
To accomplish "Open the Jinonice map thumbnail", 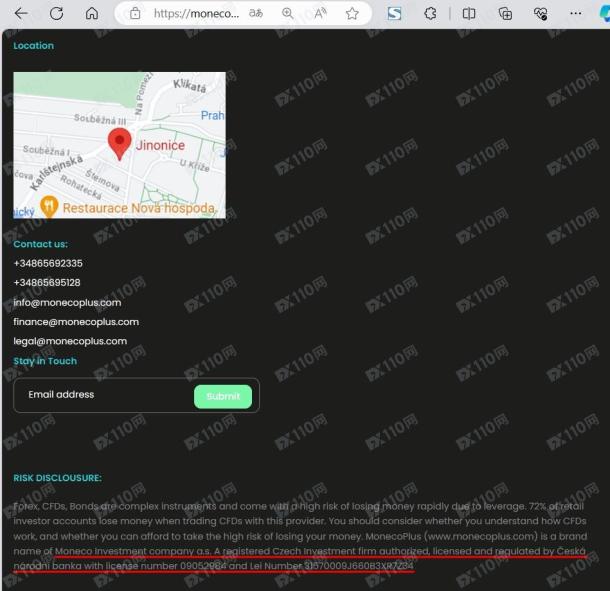I will (x=119, y=145).
